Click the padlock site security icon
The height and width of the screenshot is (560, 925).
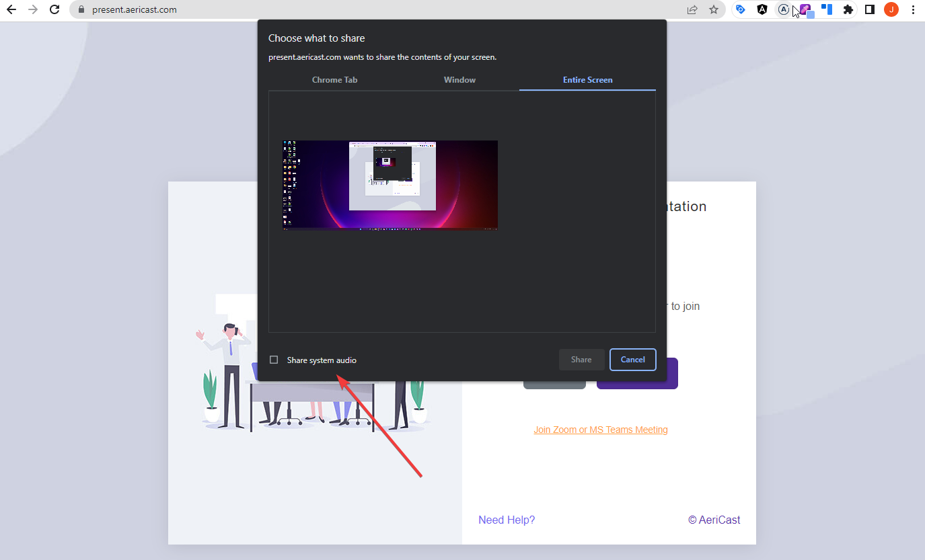tap(81, 9)
